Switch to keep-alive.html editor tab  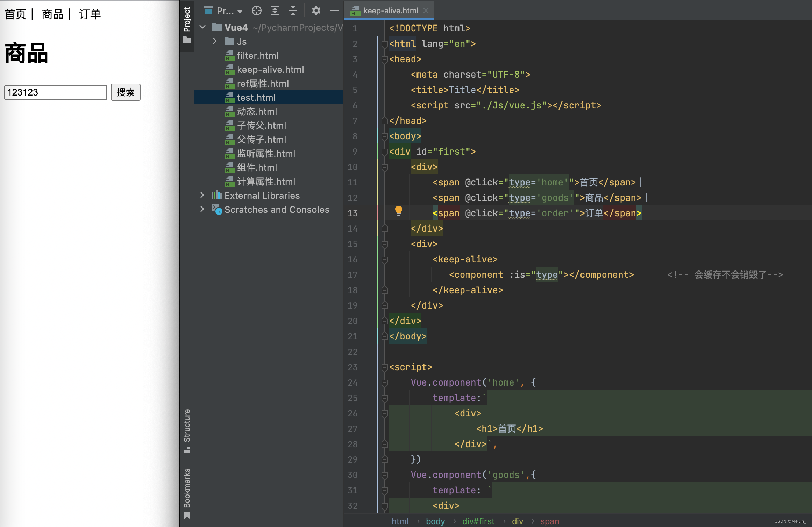pyautogui.click(x=390, y=10)
